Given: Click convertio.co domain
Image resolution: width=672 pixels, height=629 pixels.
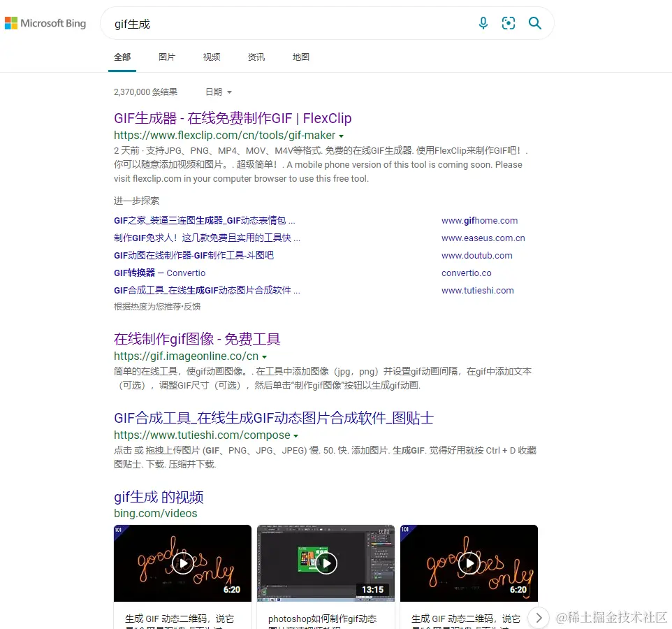Looking at the screenshot, I should coord(467,273).
